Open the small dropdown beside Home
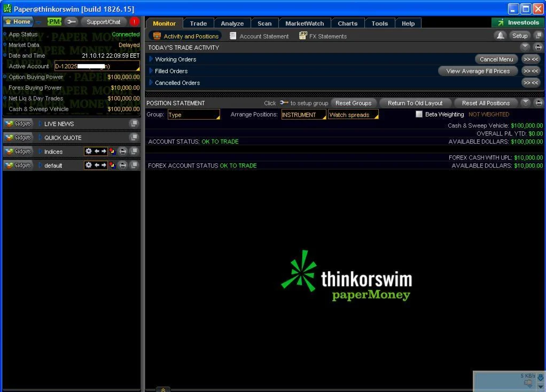Image resolution: width=546 pixels, height=392 pixels. pos(38,22)
